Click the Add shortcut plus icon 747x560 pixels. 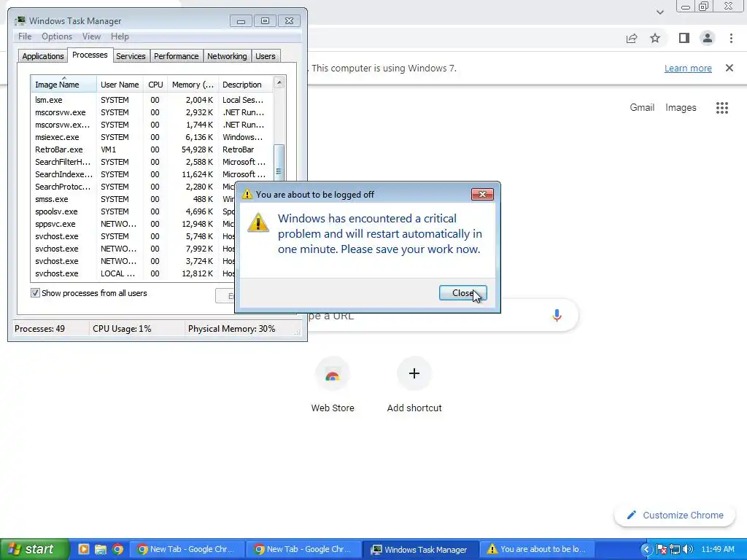414,373
